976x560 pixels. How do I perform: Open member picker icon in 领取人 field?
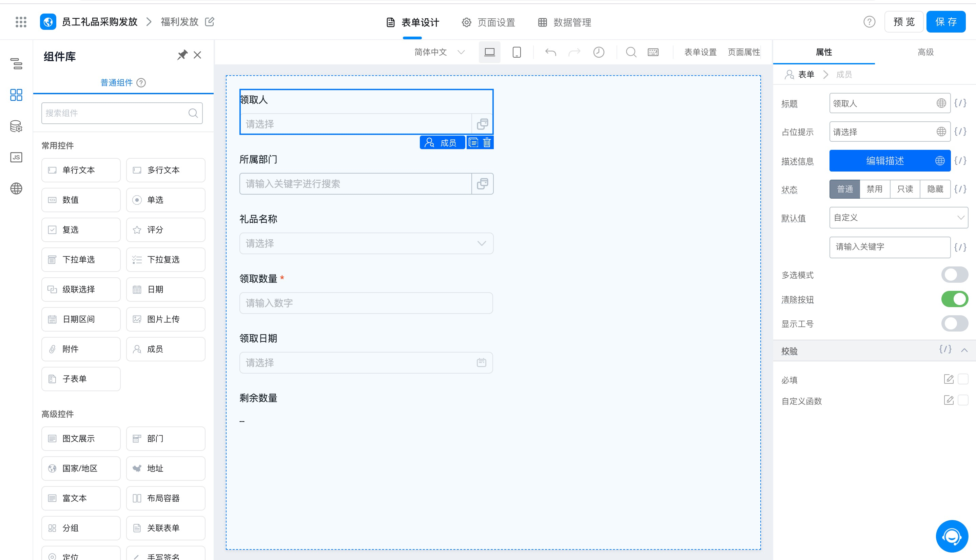pyautogui.click(x=483, y=124)
